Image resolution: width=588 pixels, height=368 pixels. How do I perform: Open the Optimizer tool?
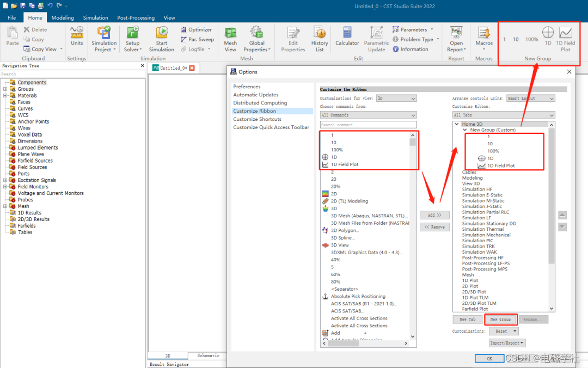tap(196, 29)
